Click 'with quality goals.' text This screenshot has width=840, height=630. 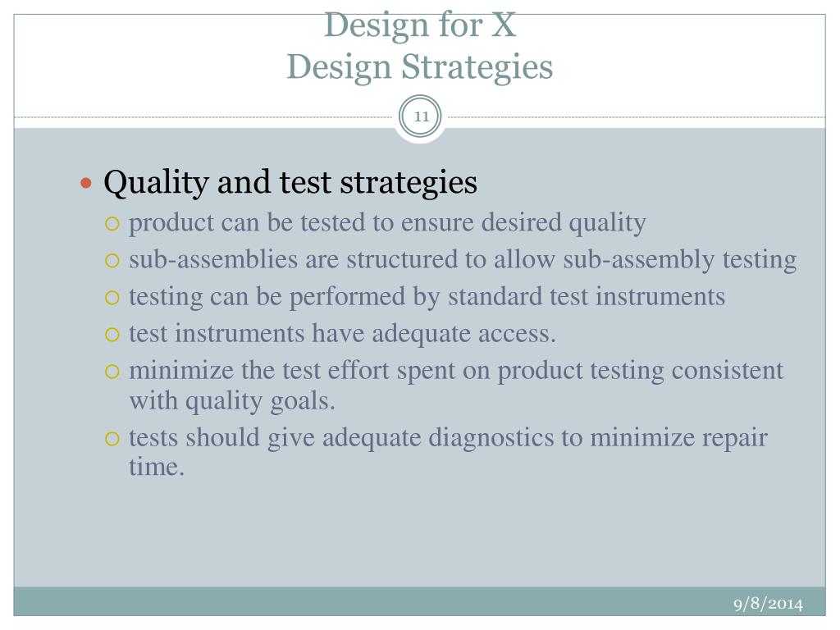point(232,401)
